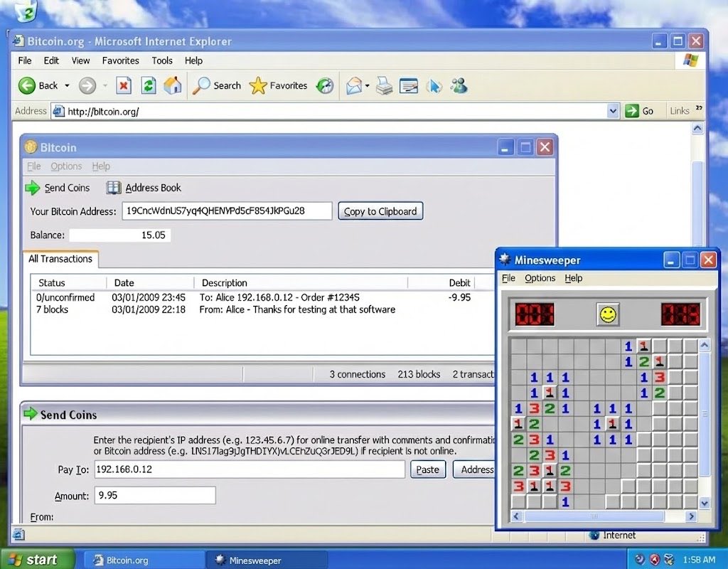Expand the Back button history dropdown
Viewport: 728px width, 569px height.
click(x=68, y=86)
